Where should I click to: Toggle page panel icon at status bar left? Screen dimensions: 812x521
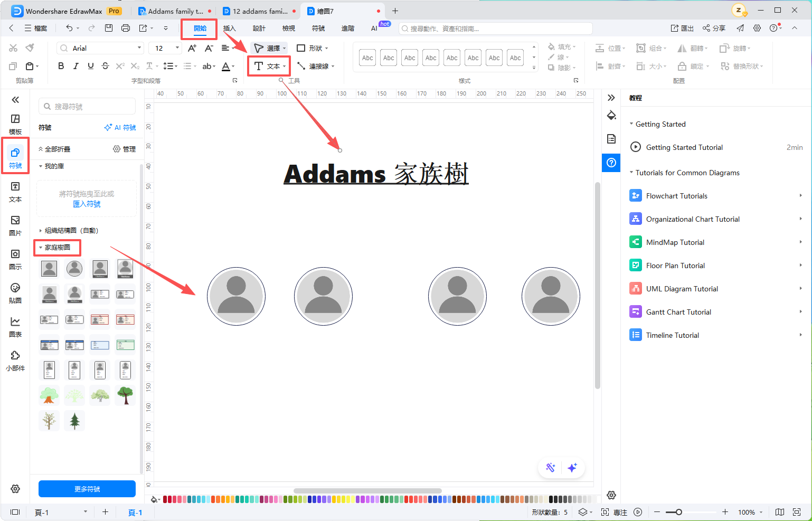(x=15, y=512)
